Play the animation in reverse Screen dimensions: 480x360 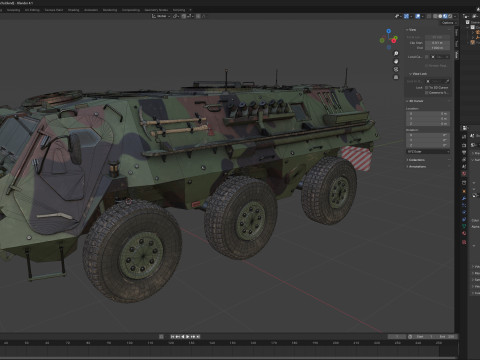click(x=183, y=337)
